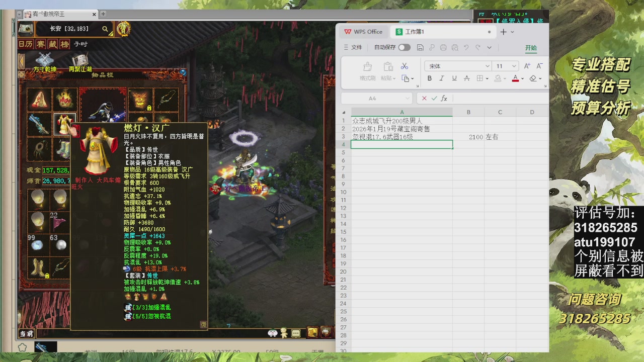Open the borders dropdown arrow
The width and height of the screenshot is (644, 362).
click(x=487, y=79)
